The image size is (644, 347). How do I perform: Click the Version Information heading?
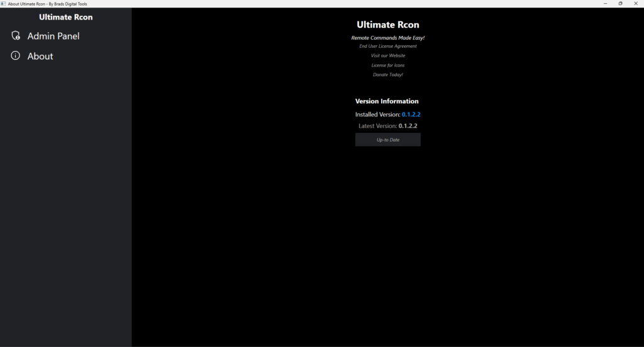(387, 101)
